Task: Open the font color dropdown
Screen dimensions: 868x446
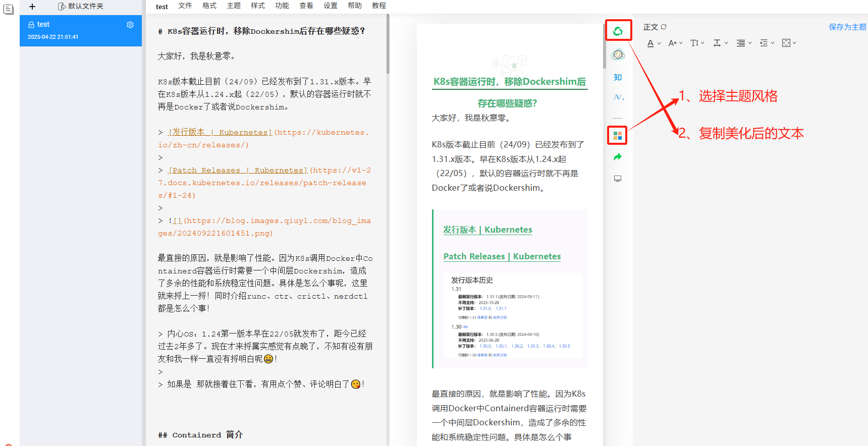Action: click(x=654, y=43)
